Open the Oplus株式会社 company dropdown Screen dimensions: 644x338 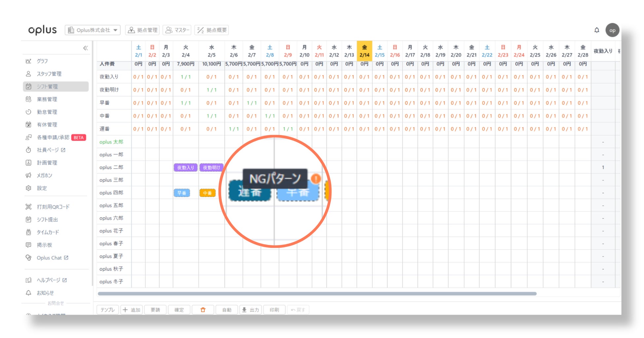point(92,30)
